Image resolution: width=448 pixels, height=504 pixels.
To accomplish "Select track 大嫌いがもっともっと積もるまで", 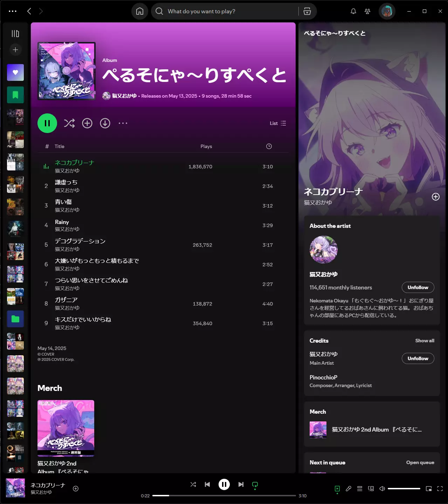I will pos(163,265).
